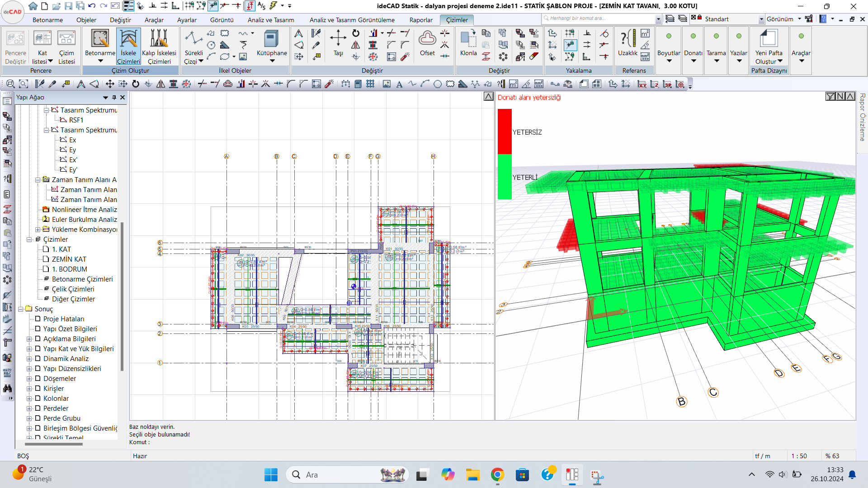Click the Çizim Listesi icon
This screenshot has height=488, width=868.
tap(66, 47)
